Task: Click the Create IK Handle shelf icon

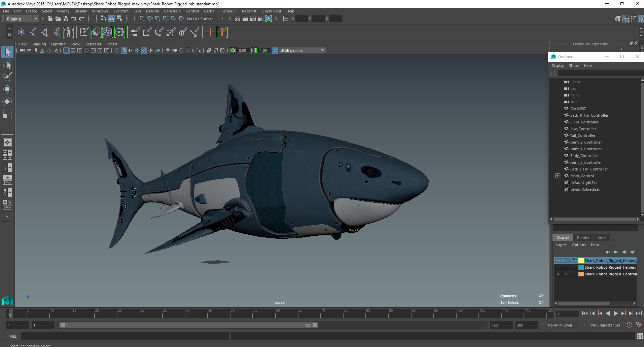Action: 44,32
